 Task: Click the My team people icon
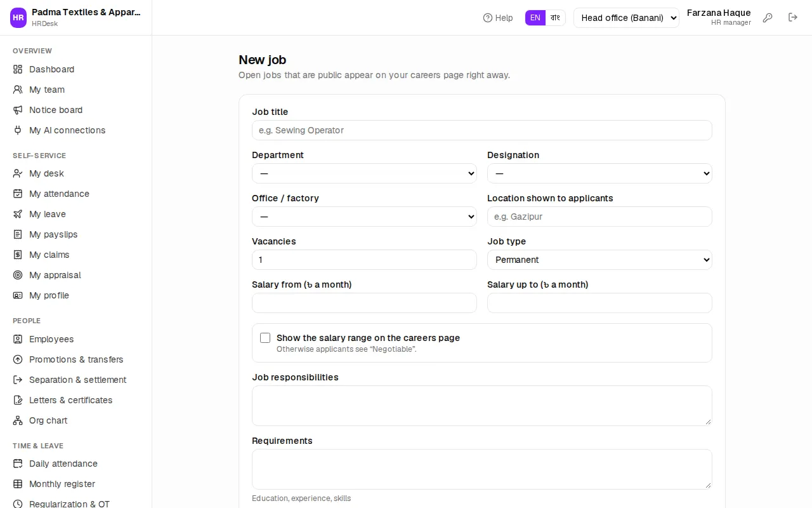point(18,90)
